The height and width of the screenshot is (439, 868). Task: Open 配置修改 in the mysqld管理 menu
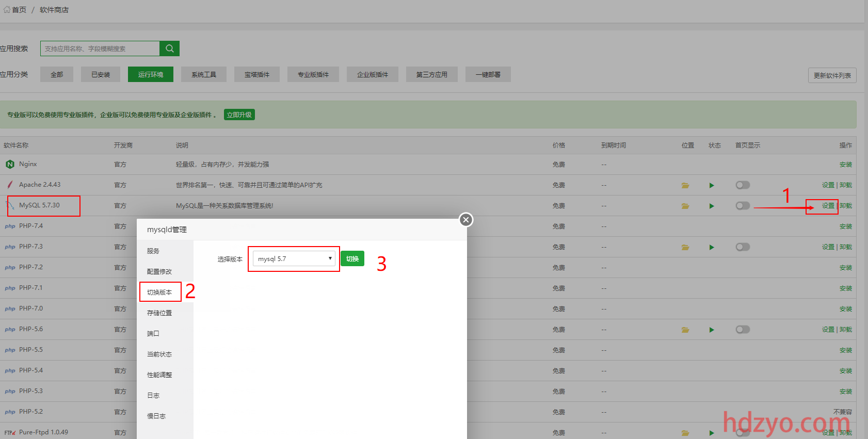click(x=165, y=272)
